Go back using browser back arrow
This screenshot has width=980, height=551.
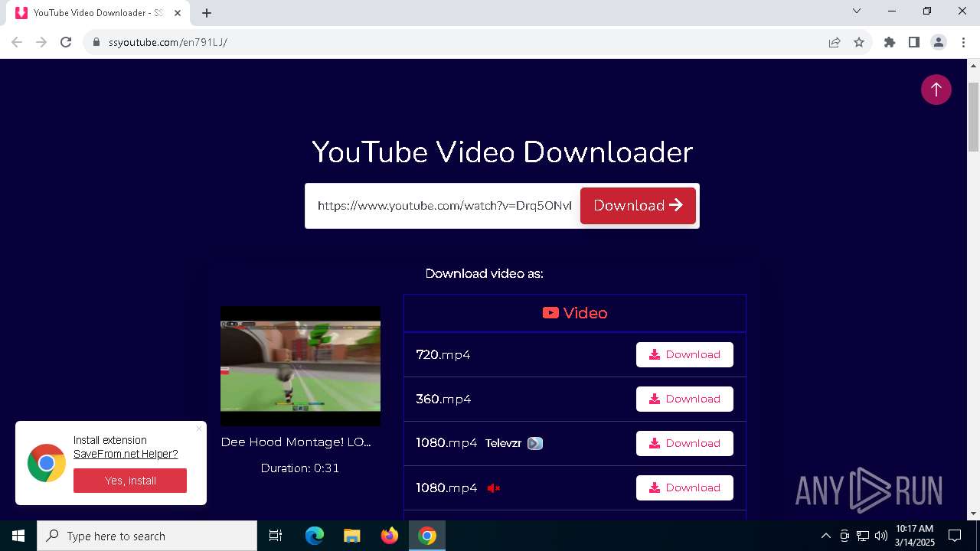(17, 42)
